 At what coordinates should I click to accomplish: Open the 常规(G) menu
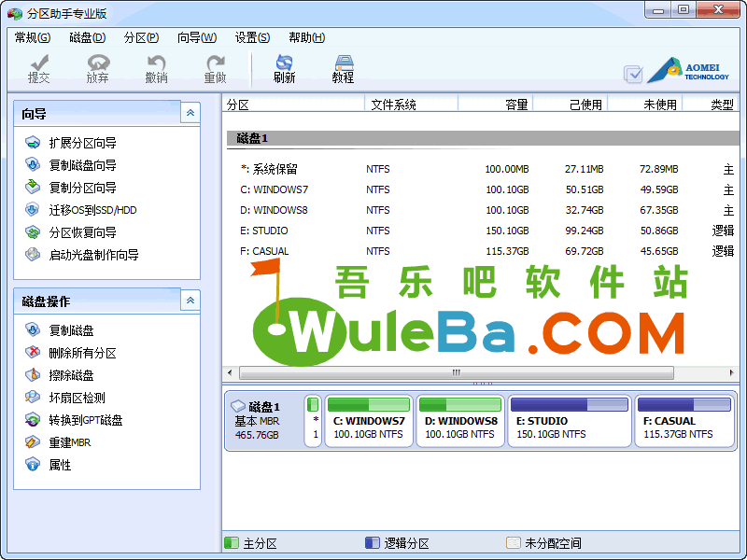pos(33,37)
